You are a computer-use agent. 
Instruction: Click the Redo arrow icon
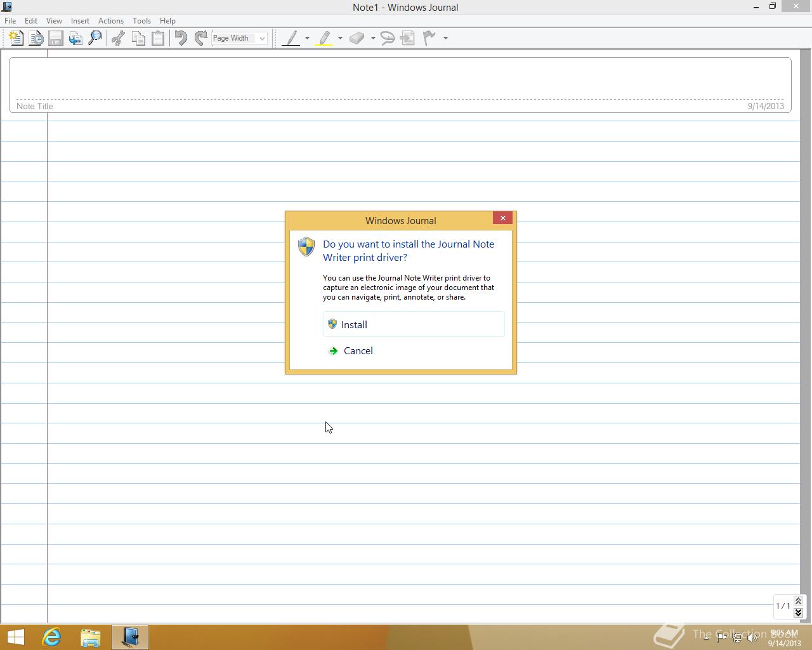(x=200, y=38)
